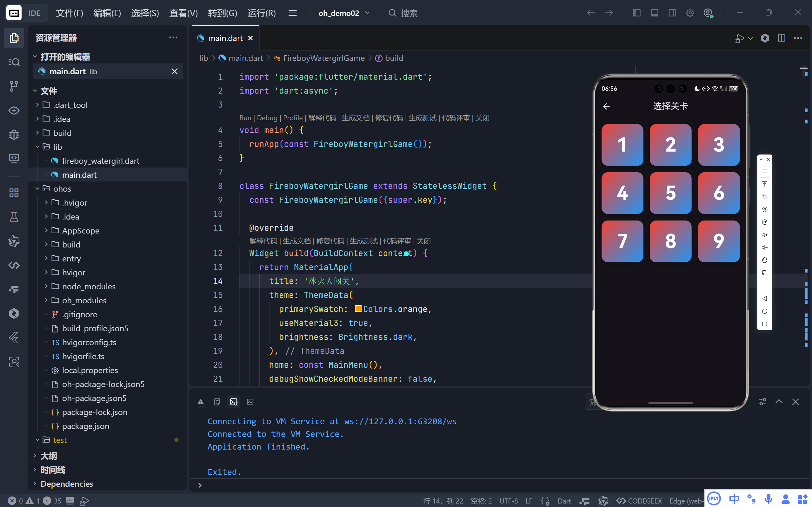Click the Debug code lens link
Viewport: 812px width, 507px height.
pos(267,118)
